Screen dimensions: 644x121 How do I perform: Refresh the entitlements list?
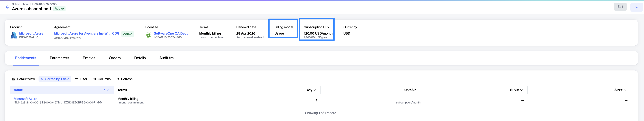point(124,79)
